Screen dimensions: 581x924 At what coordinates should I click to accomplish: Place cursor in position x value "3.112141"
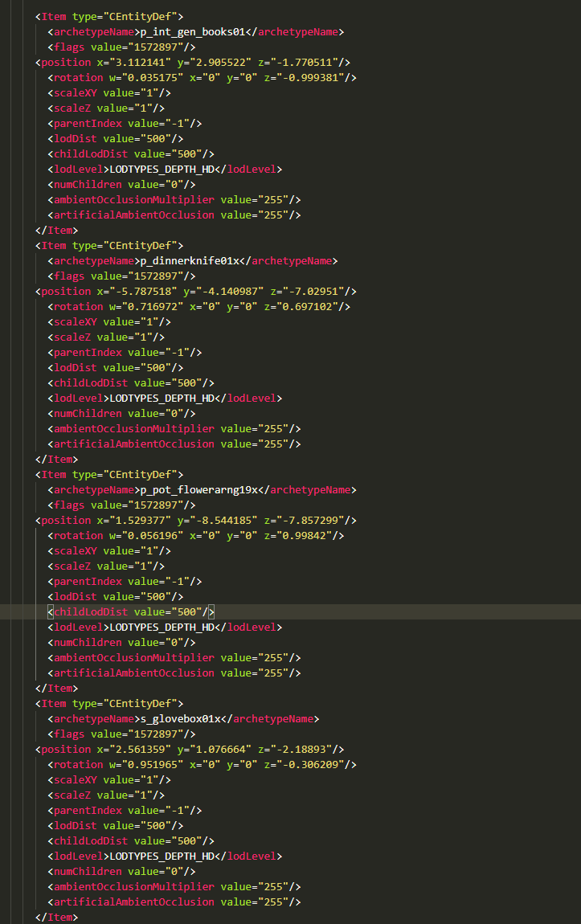(x=141, y=63)
